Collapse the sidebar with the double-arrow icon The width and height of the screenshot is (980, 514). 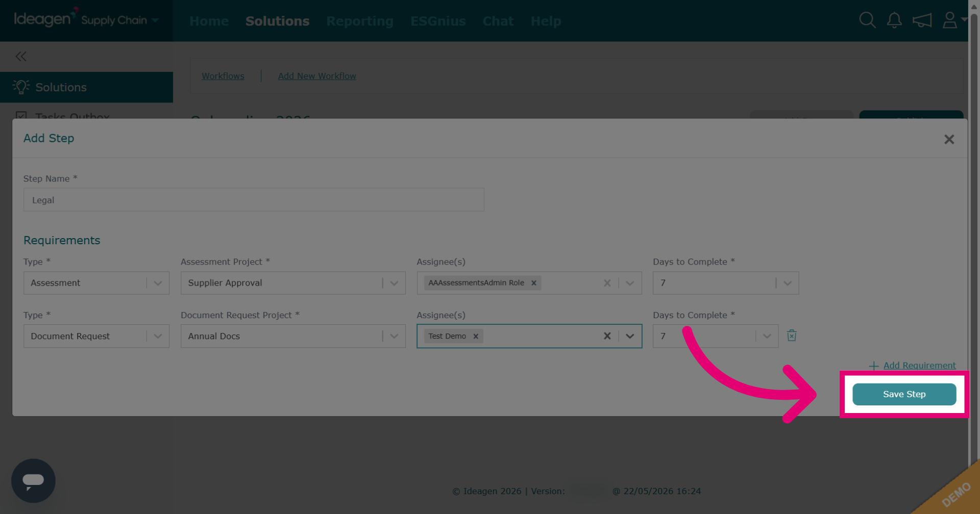[21, 56]
